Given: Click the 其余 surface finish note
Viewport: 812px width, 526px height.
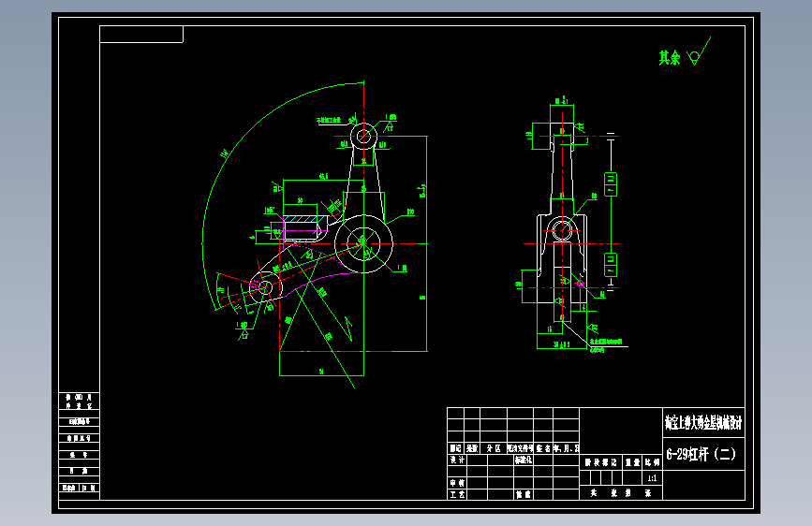Looking at the screenshot, I should pos(669,57).
